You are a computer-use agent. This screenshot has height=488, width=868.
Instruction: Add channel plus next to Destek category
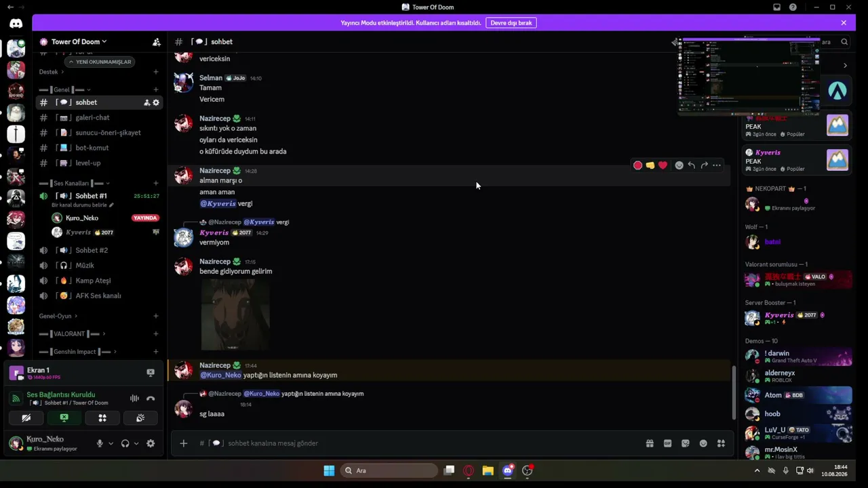point(156,72)
